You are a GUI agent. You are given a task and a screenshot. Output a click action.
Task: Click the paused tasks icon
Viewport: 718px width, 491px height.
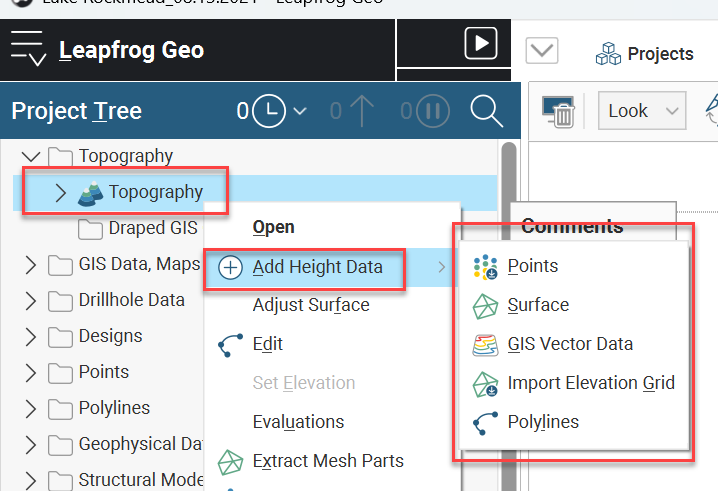pyautogui.click(x=433, y=111)
